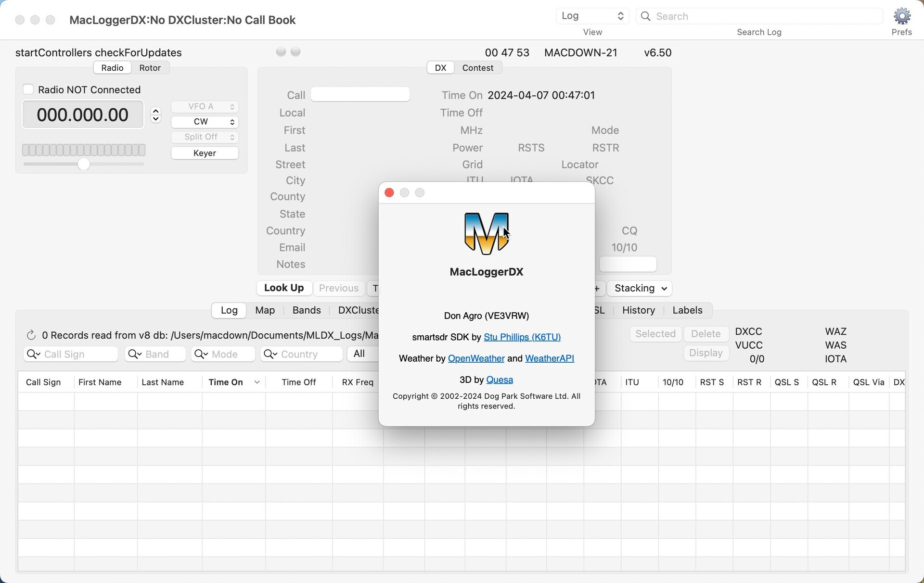Click the magnifier icon in Band filter

click(135, 354)
